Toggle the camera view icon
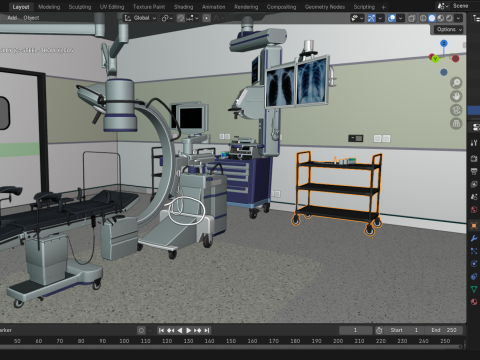 [x=456, y=110]
